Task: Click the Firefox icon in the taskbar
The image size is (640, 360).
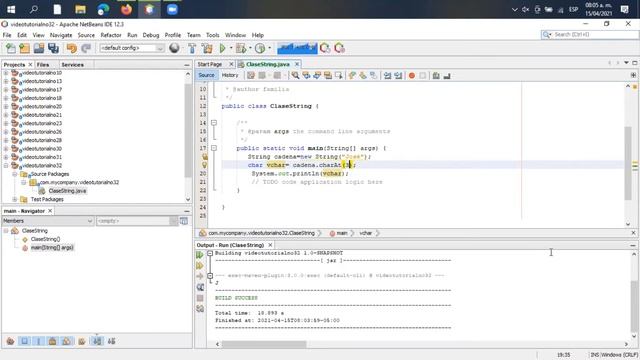Action: (126, 9)
